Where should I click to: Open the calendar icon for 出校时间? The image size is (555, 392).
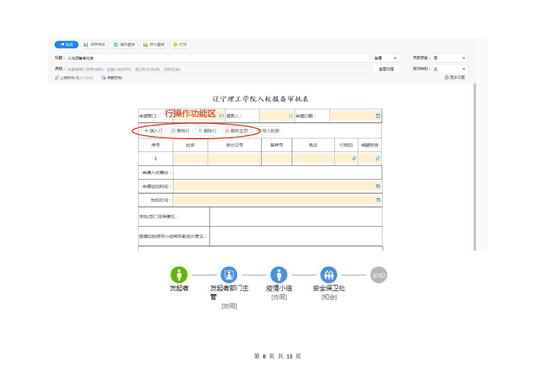tap(378, 200)
